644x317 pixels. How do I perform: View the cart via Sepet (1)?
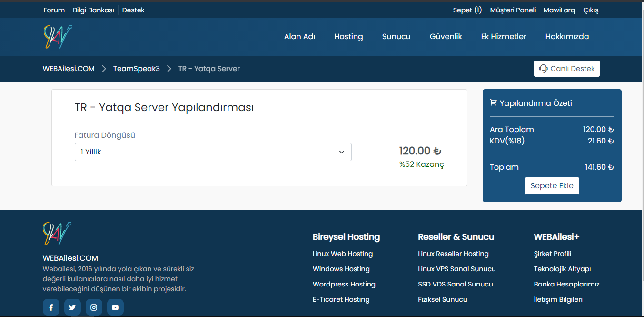click(467, 10)
